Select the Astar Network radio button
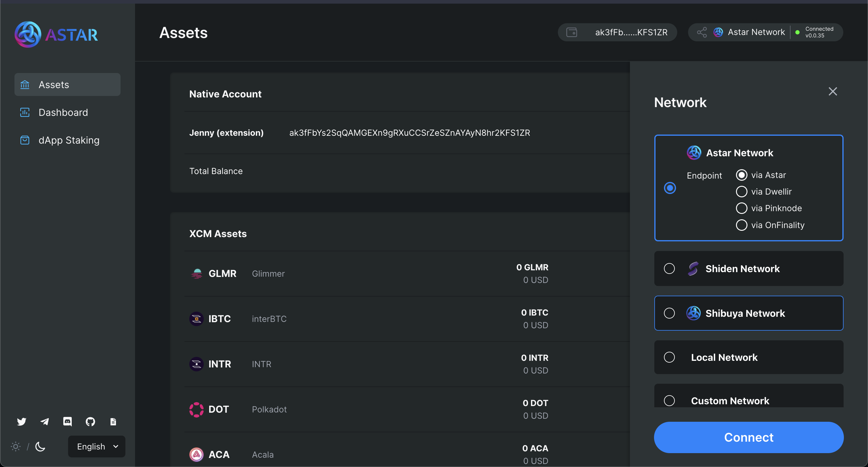The height and width of the screenshot is (467, 868). point(670,188)
